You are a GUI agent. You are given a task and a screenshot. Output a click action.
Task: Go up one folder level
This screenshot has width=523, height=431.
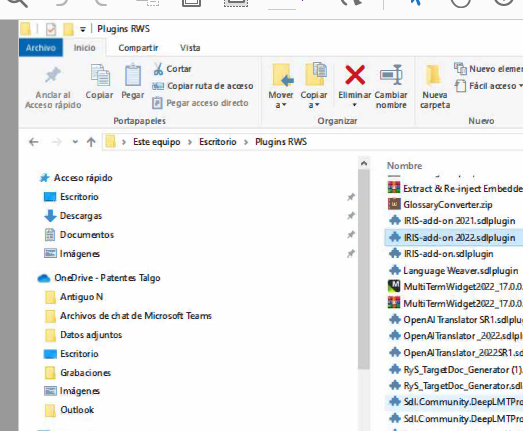91,142
